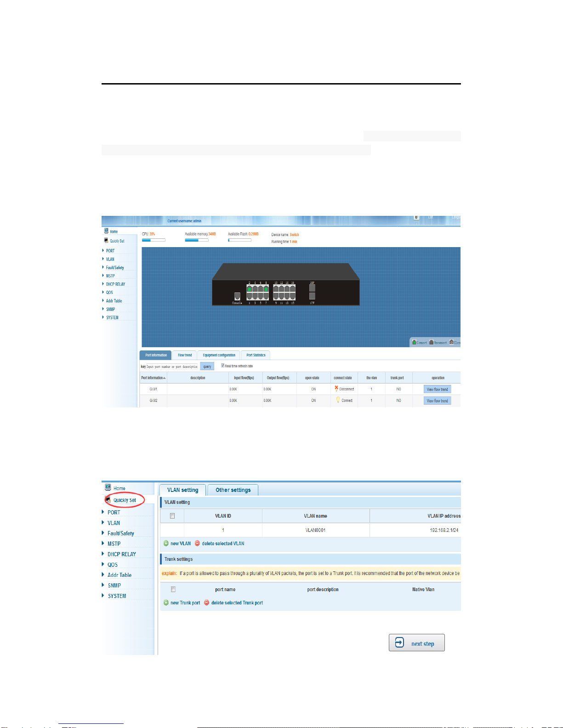563x728 pixels.
Task: Open the Port information tab
Action: (x=156, y=355)
